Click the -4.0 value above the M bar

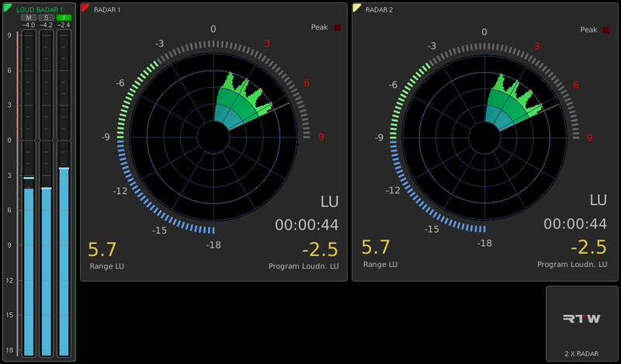[x=29, y=25]
